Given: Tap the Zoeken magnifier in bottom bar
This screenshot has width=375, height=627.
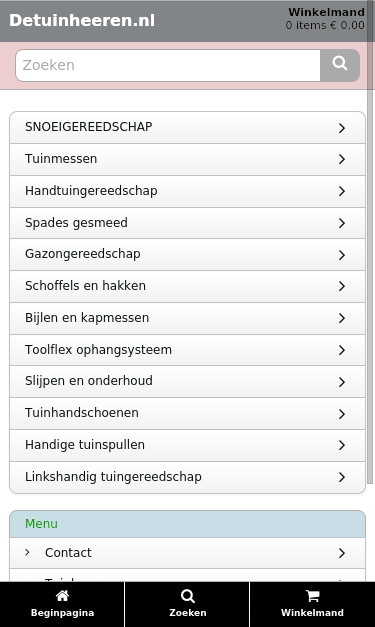Looking at the screenshot, I should [188, 596].
